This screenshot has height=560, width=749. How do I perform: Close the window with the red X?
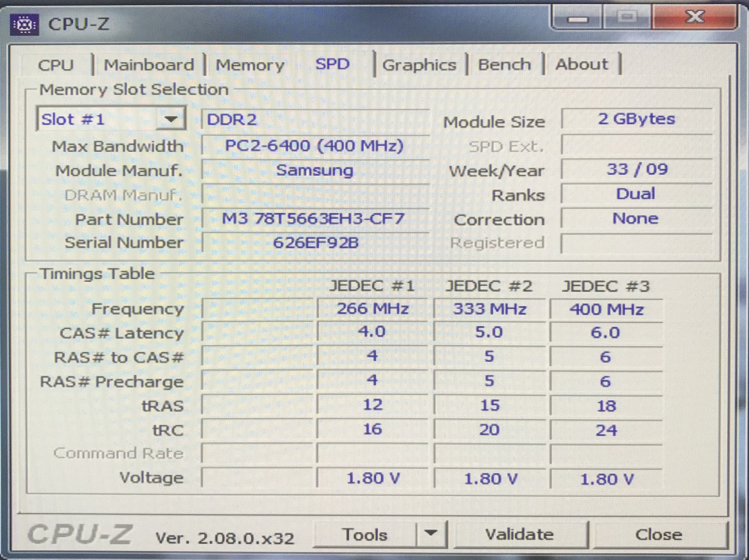pyautogui.click(x=695, y=17)
